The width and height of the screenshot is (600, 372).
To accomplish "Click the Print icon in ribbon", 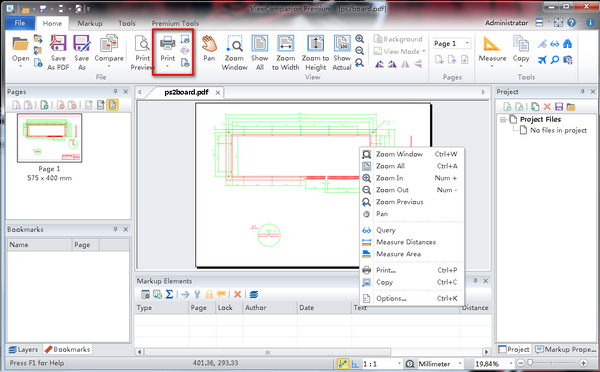I will 168,43.
